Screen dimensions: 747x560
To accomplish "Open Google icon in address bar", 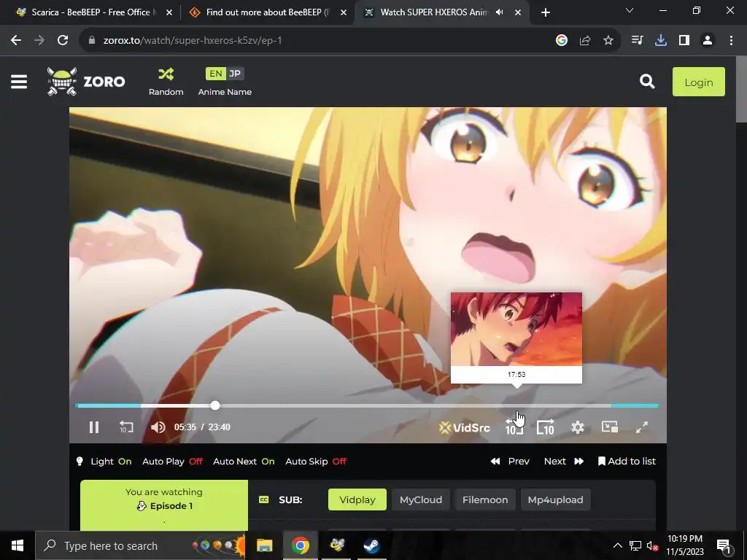I will [562, 41].
